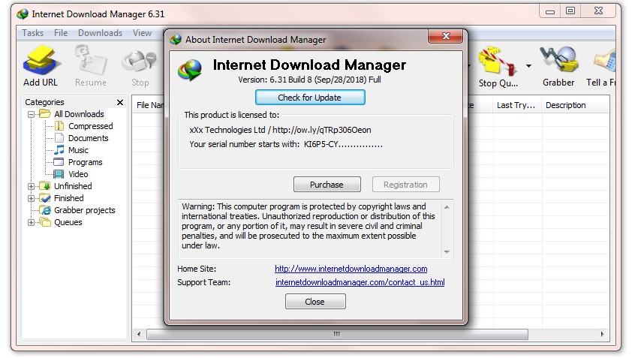This screenshot has height=358, width=644.
Task: Select Programs in the category tree
Action: [x=85, y=162]
